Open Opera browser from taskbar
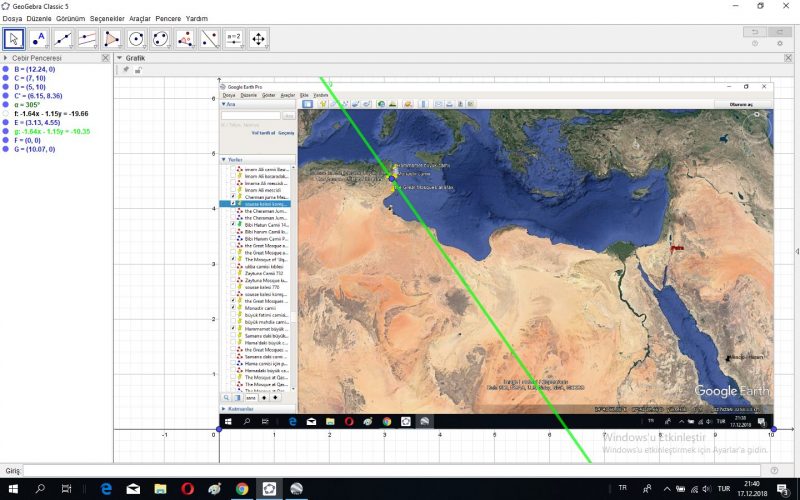The height and width of the screenshot is (500, 800). pos(187,489)
